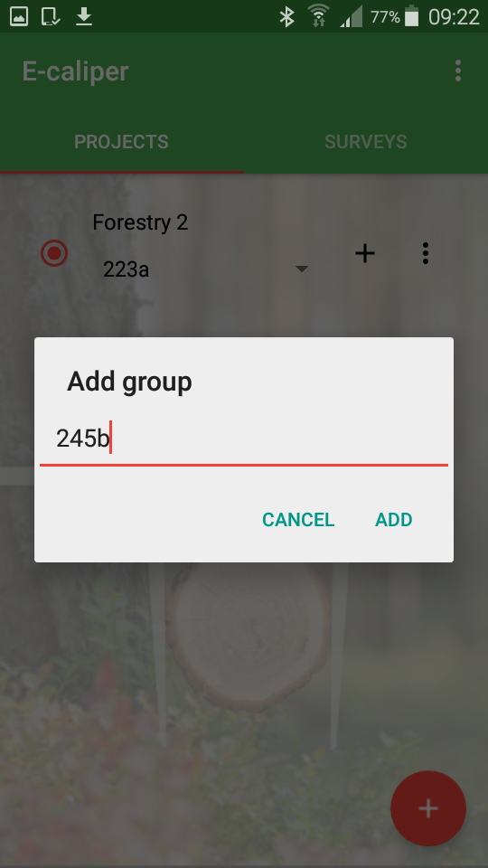Tap the battery status icon
488x868 pixels.
pyautogui.click(x=412, y=16)
